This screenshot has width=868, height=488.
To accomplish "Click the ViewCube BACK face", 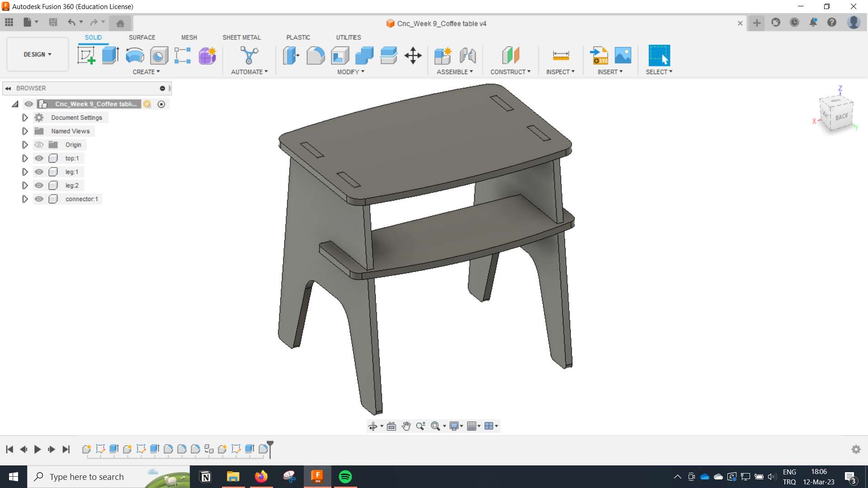I will coord(842,117).
